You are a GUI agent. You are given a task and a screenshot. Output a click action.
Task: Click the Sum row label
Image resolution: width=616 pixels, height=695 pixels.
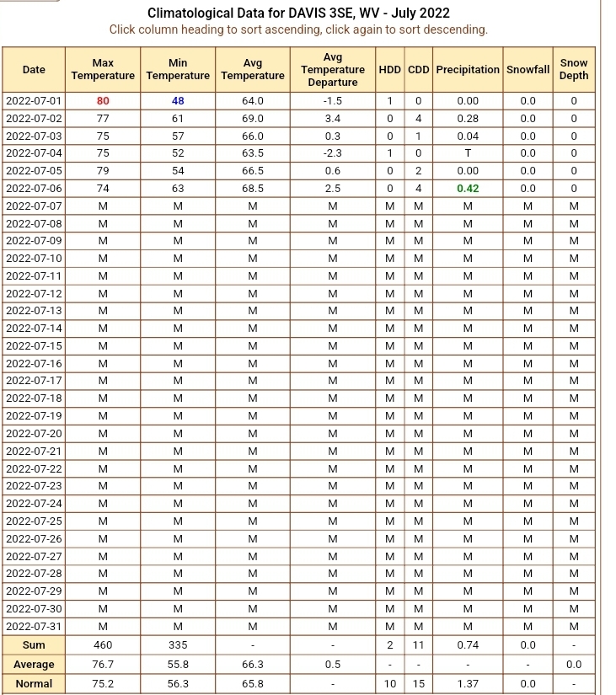[34, 645]
